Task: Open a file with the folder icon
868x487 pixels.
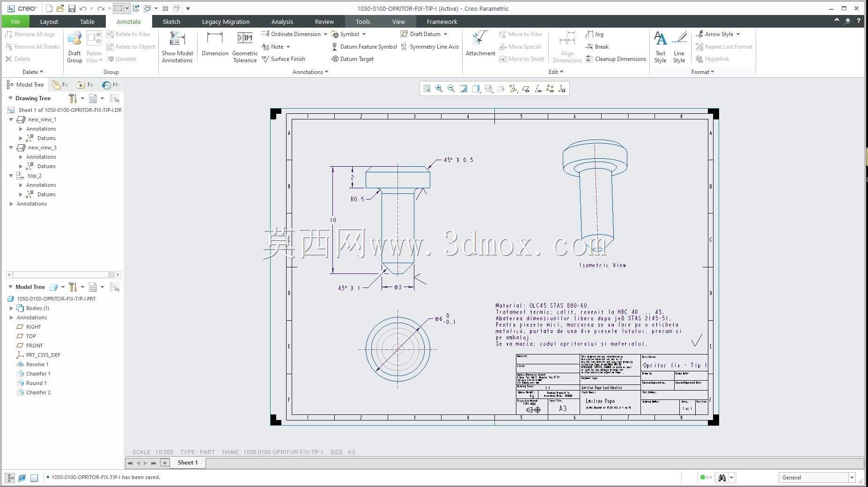Action: click(x=60, y=8)
